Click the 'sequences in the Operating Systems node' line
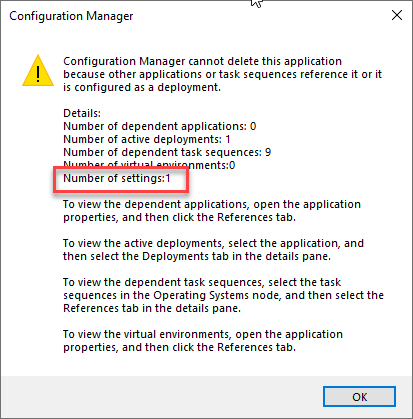The height and width of the screenshot is (419, 413). click(223, 295)
